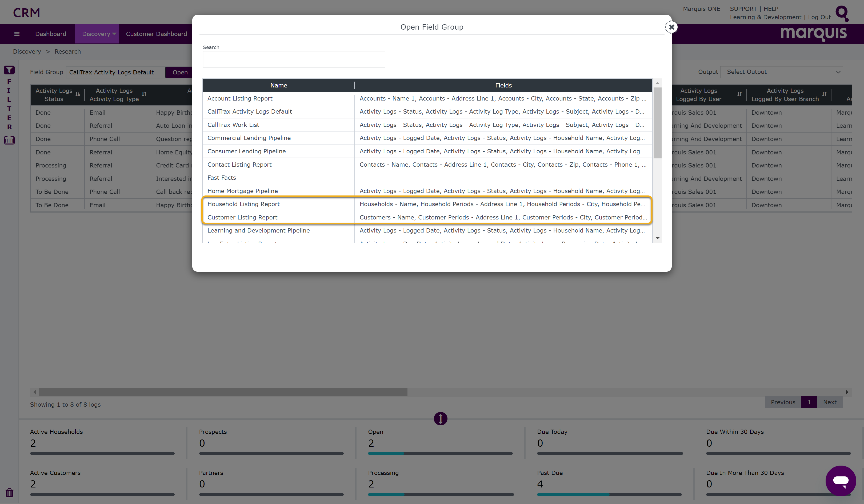Sort by Logged By User column icon
The width and height of the screenshot is (864, 504).
pyautogui.click(x=739, y=94)
